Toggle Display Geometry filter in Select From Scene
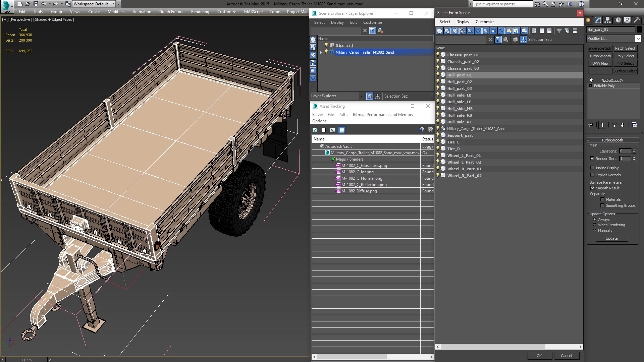This screenshot has width=644, height=362. (439, 31)
